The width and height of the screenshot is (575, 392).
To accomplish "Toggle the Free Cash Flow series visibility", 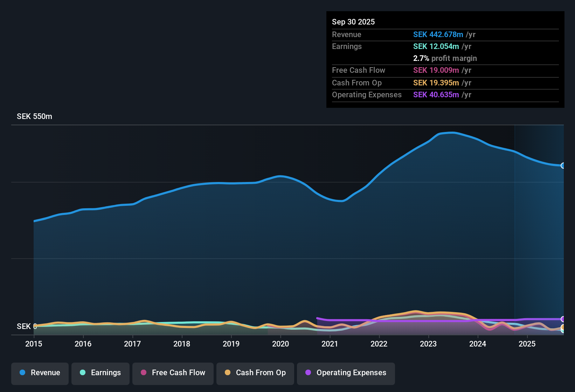I will tap(173, 373).
